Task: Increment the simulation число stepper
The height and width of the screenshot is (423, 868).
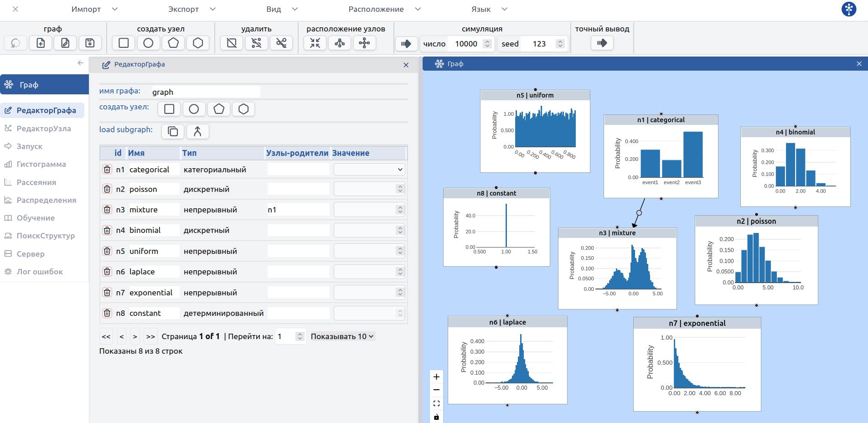Action: (x=487, y=41)
